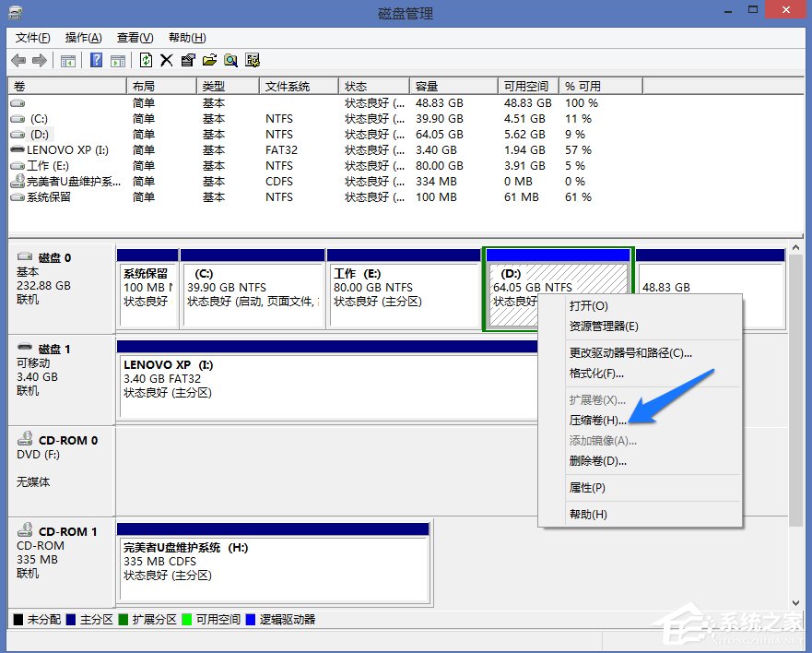Viewport: 812px width, 653px height.
Task: Open Properties using the toolbar icon
Action: [x=188, y=60]
